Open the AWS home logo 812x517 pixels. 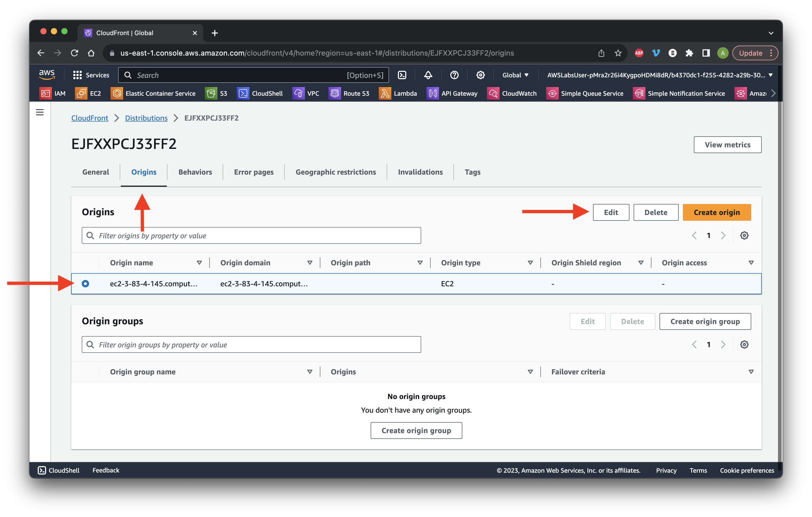[x=47, y=74]
